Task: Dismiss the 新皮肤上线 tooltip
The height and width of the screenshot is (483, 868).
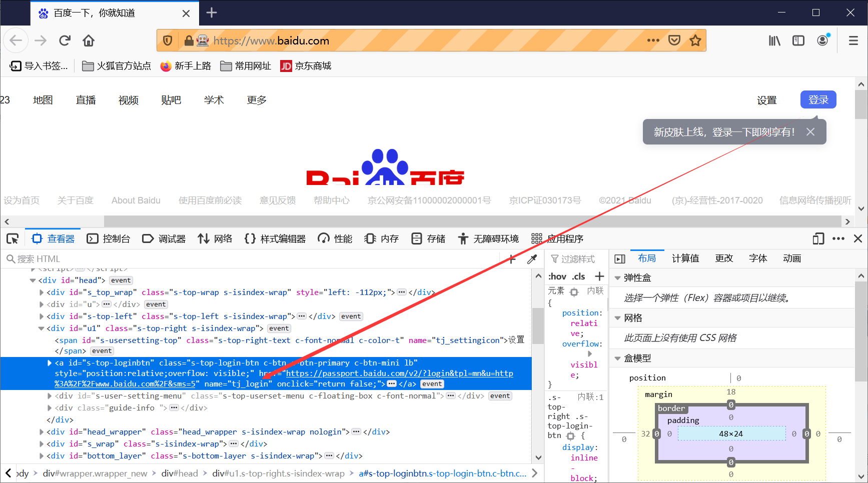Action: point(810,132)
